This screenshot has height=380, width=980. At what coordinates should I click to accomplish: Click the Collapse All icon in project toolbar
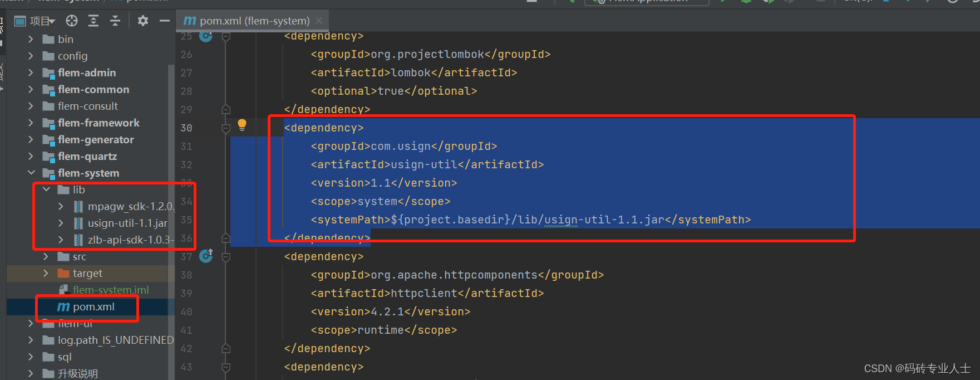tap(115, 21)
